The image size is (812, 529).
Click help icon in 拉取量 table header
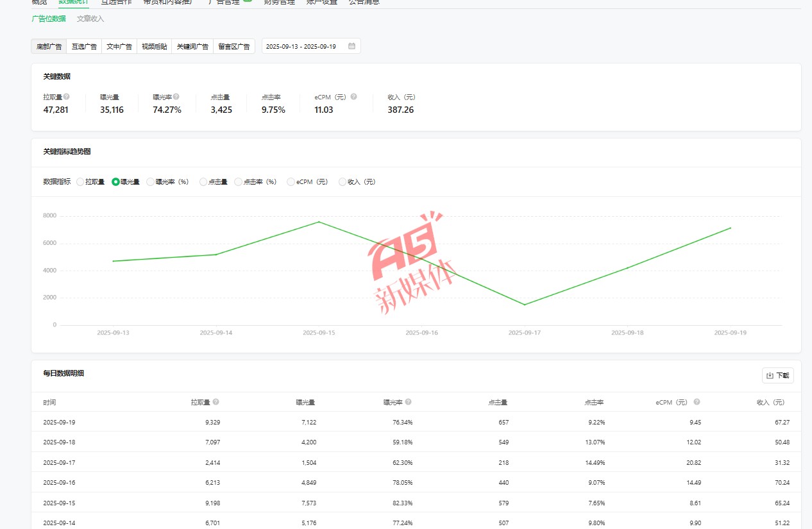point(216,402)
